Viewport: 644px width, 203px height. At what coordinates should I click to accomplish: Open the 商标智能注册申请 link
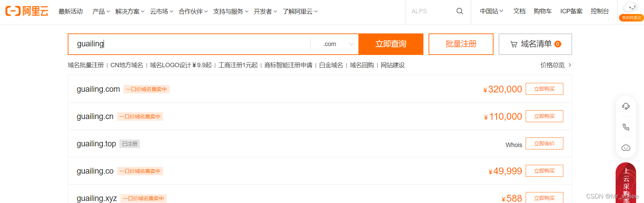click(x=288, y=65)
